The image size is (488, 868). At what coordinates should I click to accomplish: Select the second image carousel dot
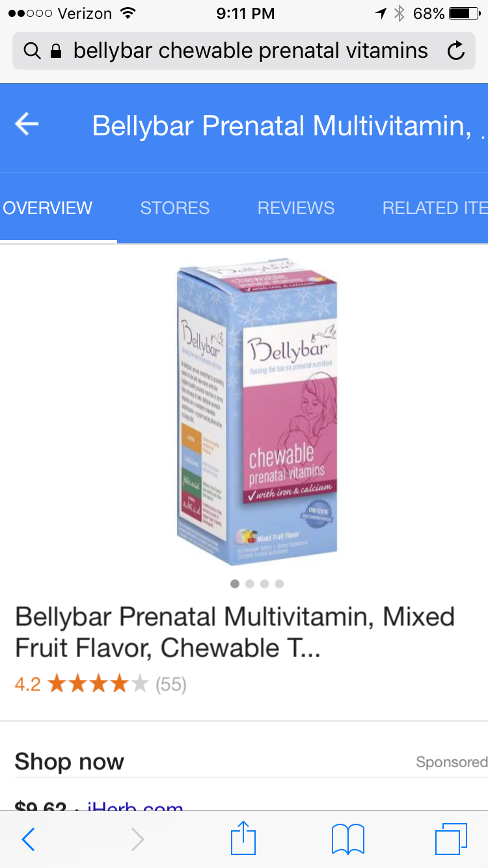[x=250, y=584]
